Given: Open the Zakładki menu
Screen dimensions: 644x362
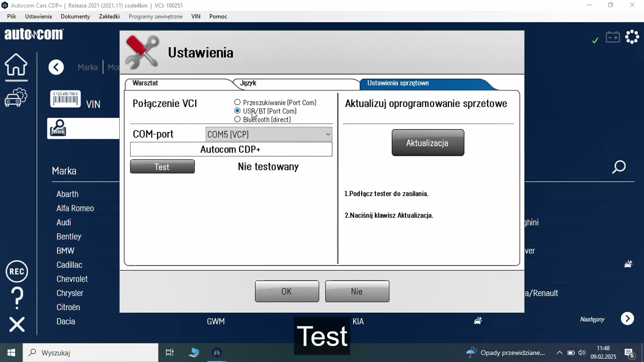Looking at the screenshot, I should tap(109, 17).
